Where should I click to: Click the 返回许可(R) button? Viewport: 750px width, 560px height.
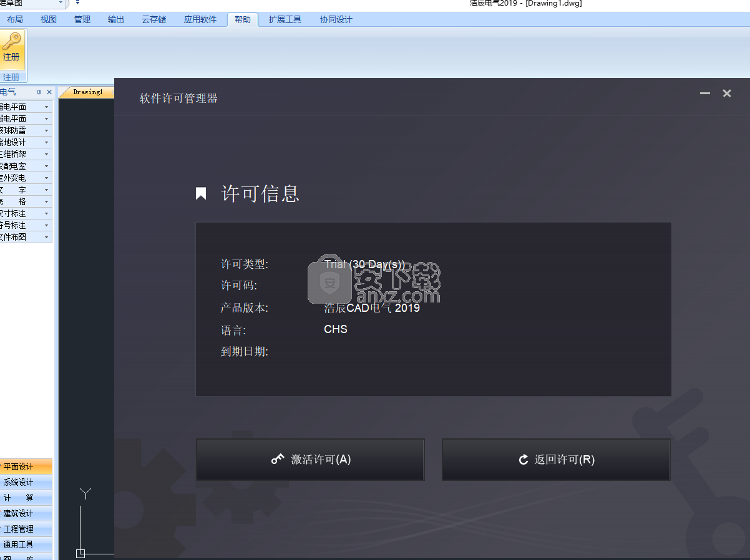(x=556, y=460)
